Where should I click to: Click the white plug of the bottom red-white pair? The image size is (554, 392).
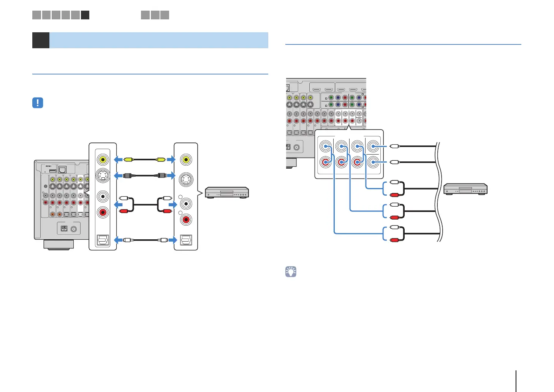coord(394,227)
